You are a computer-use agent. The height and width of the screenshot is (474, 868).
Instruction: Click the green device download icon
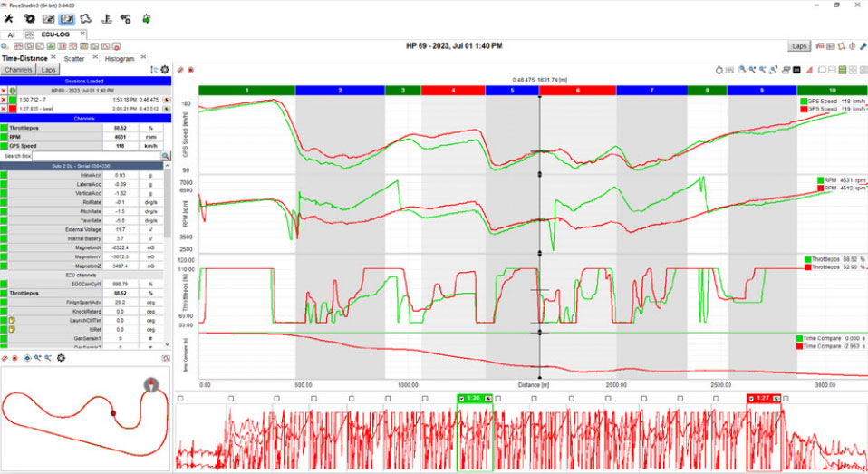[x=148, y=17]
